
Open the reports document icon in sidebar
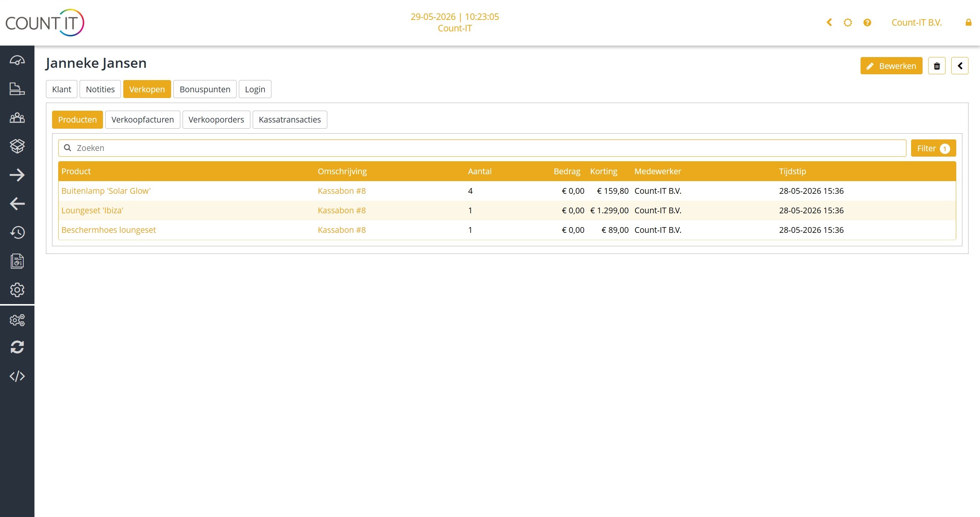(x=17, y=261)
